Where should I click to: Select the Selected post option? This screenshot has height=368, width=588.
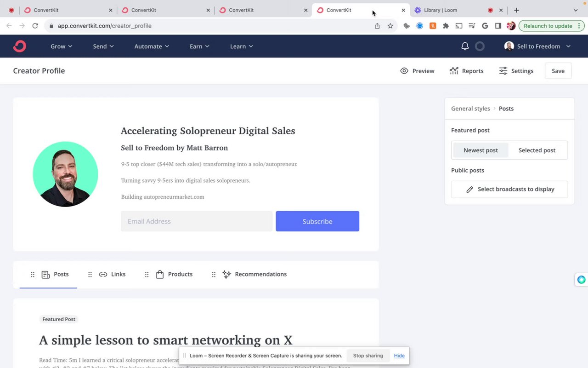pos(537,150)
